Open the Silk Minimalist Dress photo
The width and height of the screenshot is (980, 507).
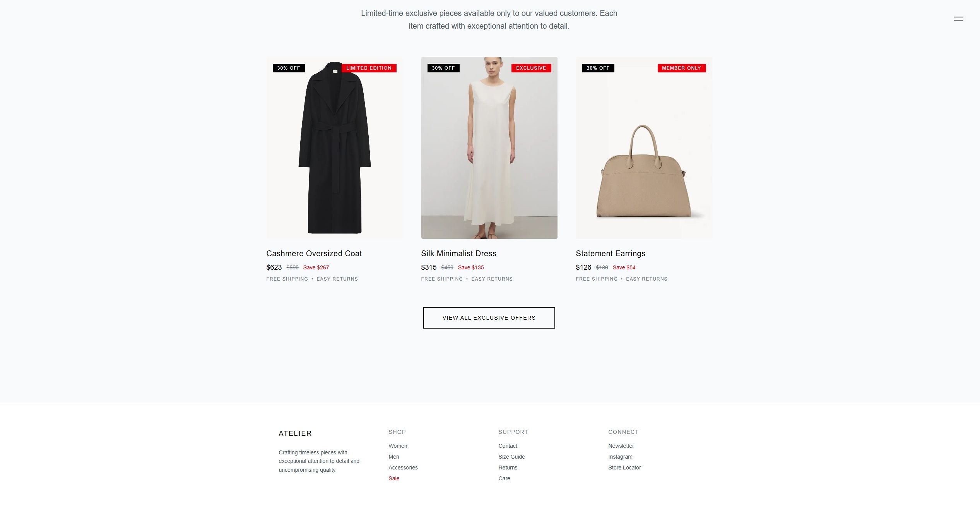pyautogui.click(x=489, y=148)
